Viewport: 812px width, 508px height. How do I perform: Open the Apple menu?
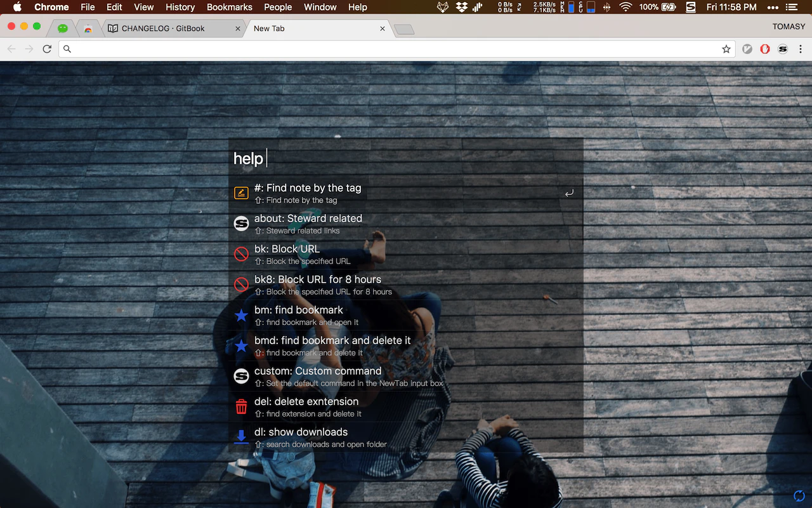pyautogui.click(x=17, y=7)
